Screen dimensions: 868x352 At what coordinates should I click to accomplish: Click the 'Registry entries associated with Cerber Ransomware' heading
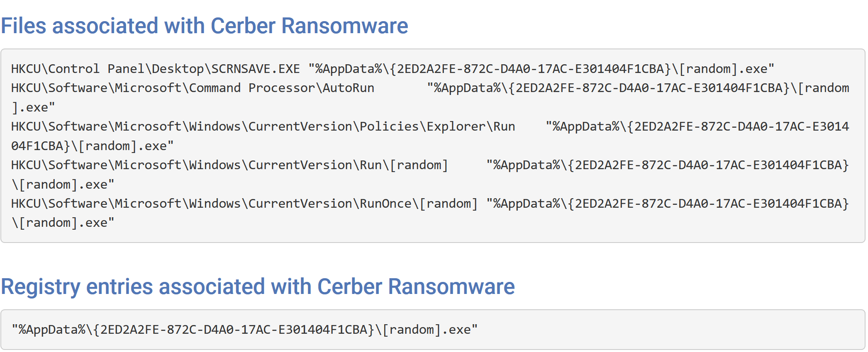coord(258,286)
